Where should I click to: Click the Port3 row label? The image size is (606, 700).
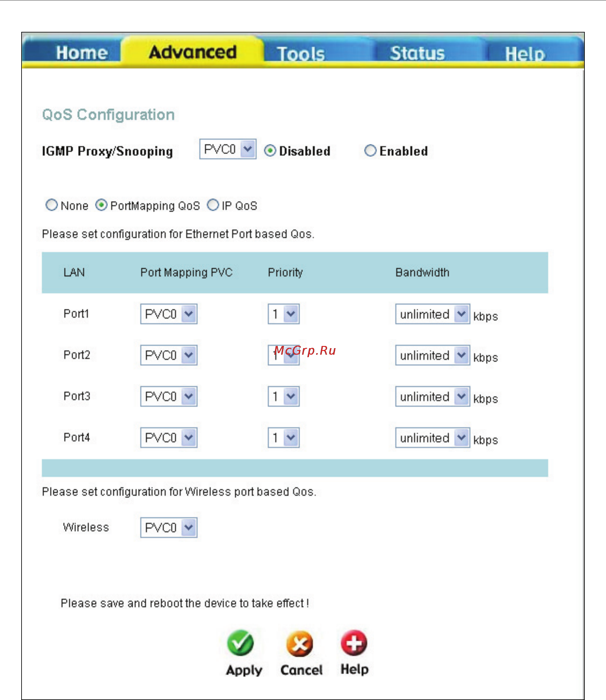tap(77, 396)
